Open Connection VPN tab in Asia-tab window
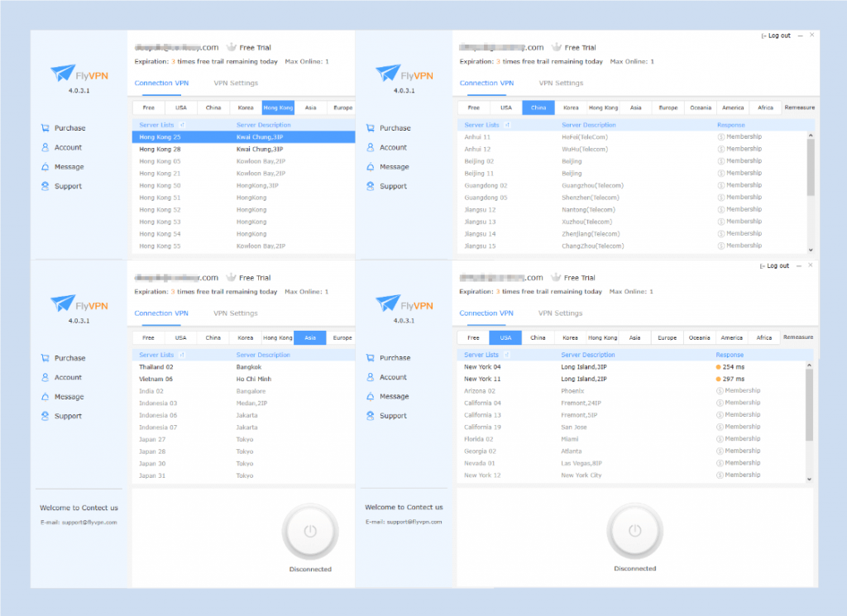Screen dimensions: 847x616 pos(161,313)
